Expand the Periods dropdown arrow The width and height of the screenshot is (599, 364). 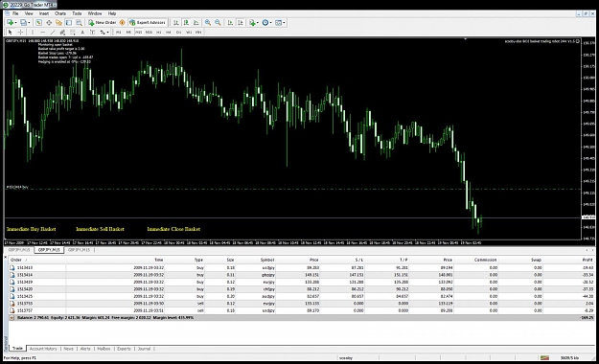pos(271,23)
